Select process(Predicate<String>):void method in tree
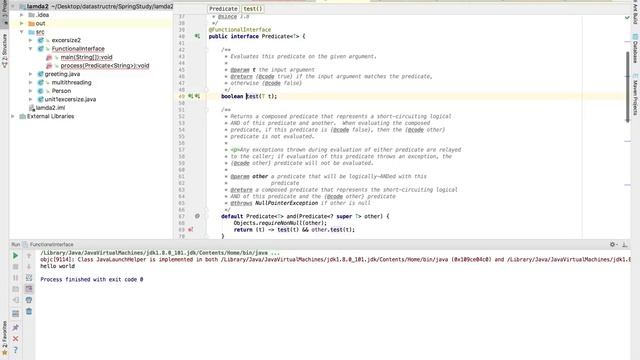Viewport: 640px width, 360px height. click(105, 66)
